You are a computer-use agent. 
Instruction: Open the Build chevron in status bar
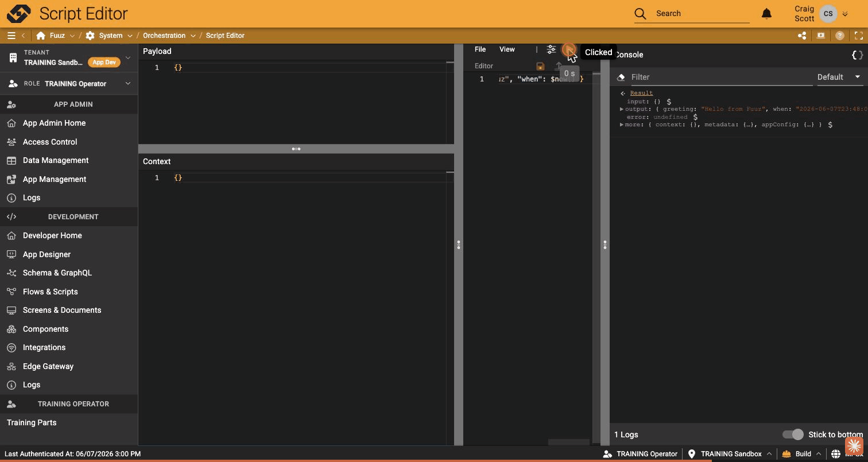pyautogui.click(x=819, y=454)
